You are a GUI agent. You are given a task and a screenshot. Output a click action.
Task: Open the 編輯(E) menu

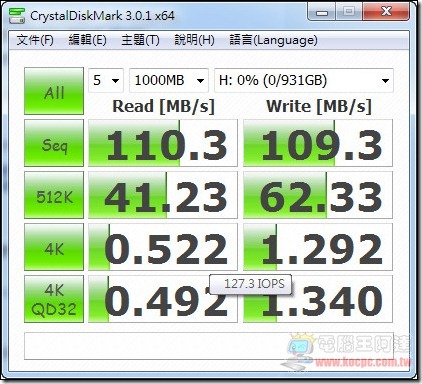[87, 40]
